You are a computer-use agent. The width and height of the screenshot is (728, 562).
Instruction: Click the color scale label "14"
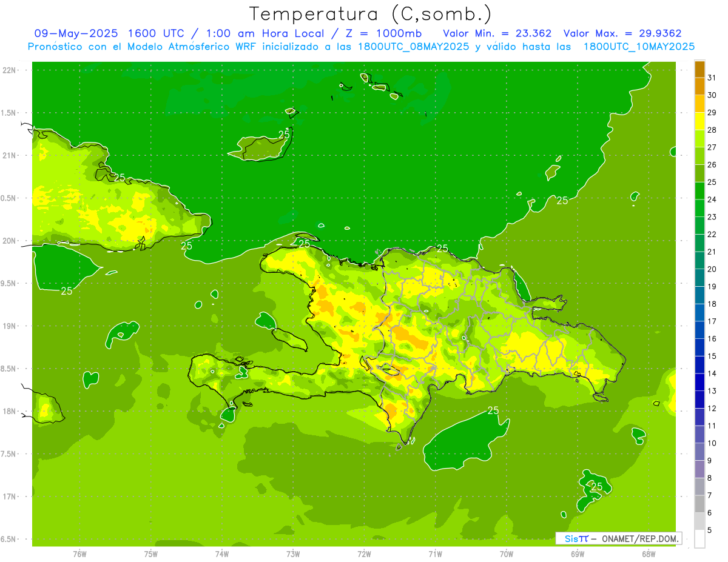[x=712, y=373]
